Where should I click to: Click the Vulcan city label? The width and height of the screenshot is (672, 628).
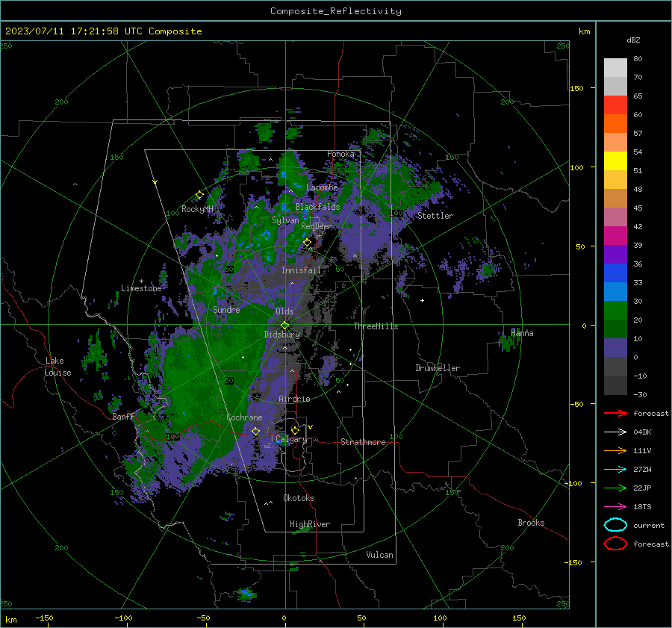379,555
